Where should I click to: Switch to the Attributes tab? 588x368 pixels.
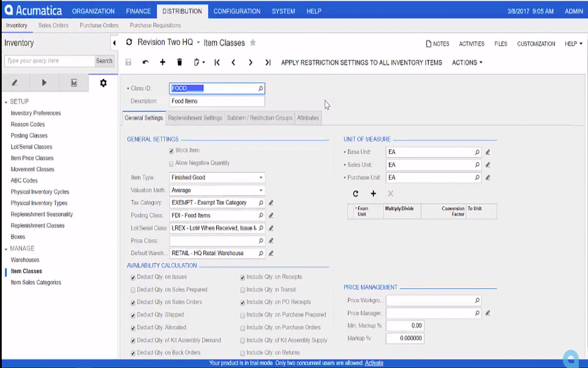pyautogui.click(x=308, y=118)
